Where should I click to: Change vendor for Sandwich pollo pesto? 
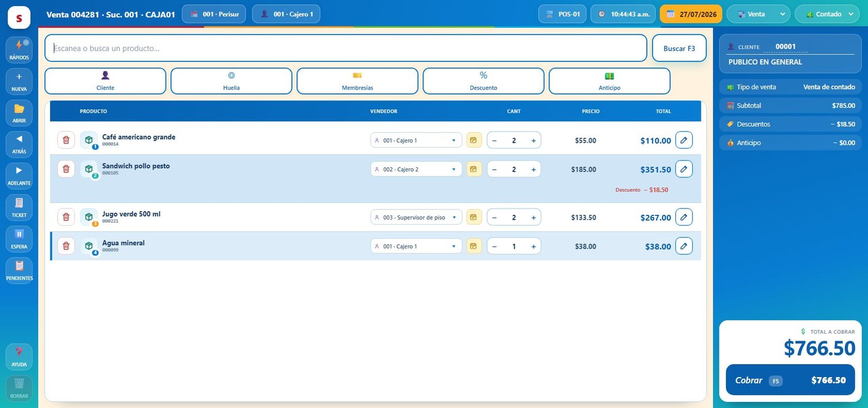pyautogui.click(x=416, y=169)
